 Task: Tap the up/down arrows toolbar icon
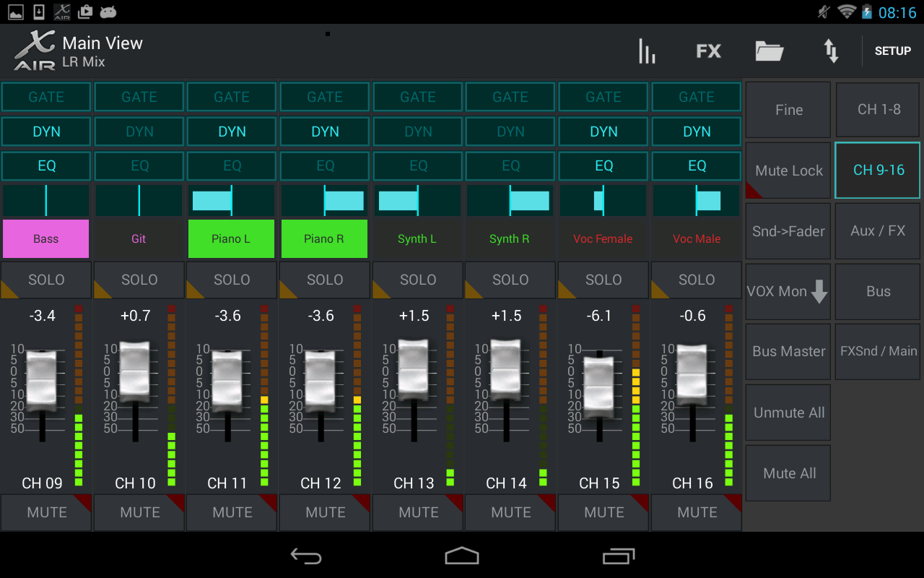[x=830, y=51]
